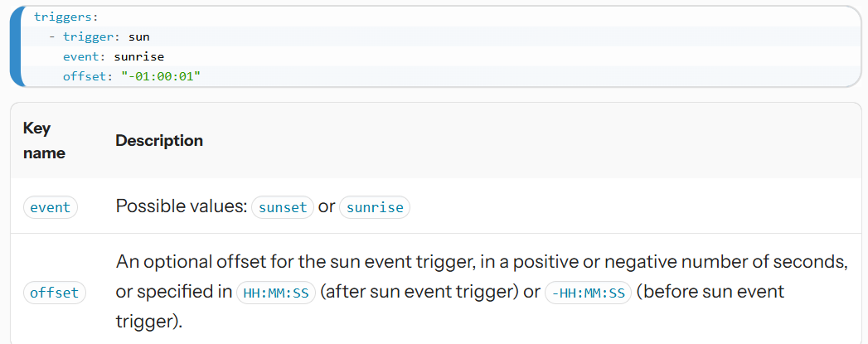Click the "Key name" table header
Image resolution: width=868 pixels, height=344 pixels.
[44, 141]
